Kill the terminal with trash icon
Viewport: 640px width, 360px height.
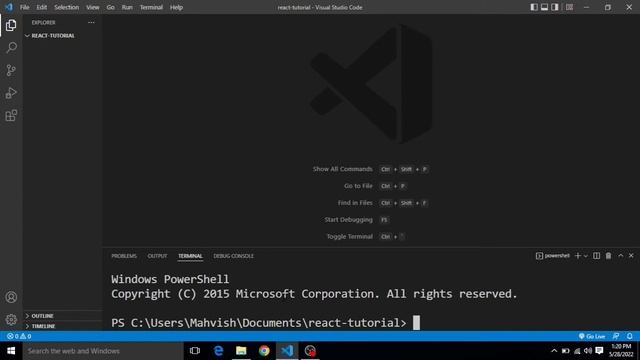608,256
